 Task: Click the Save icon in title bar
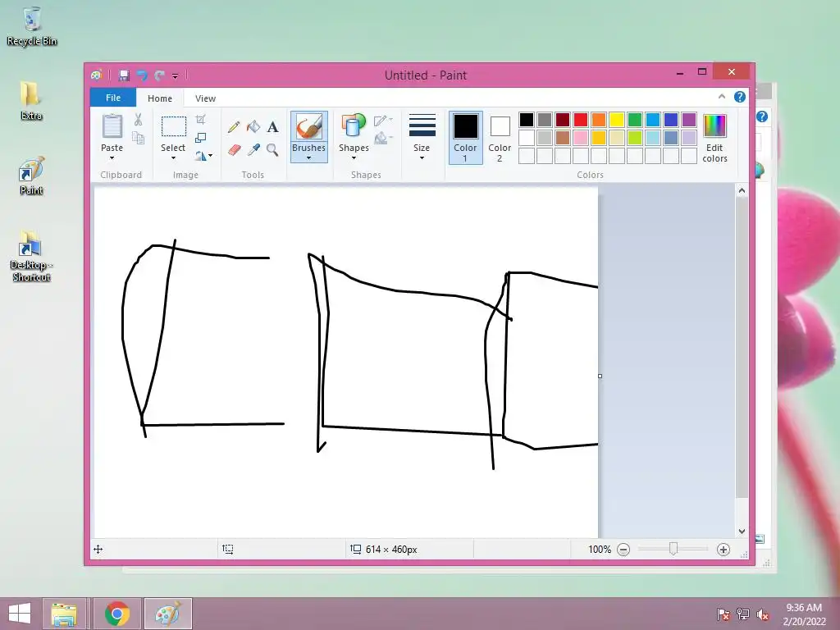124,75
